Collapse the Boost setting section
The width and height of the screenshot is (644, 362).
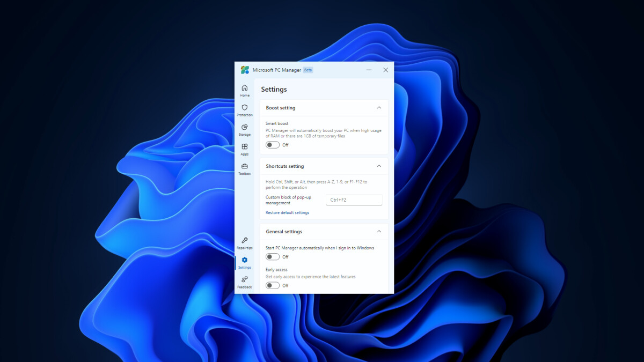[x=378, y=107]
